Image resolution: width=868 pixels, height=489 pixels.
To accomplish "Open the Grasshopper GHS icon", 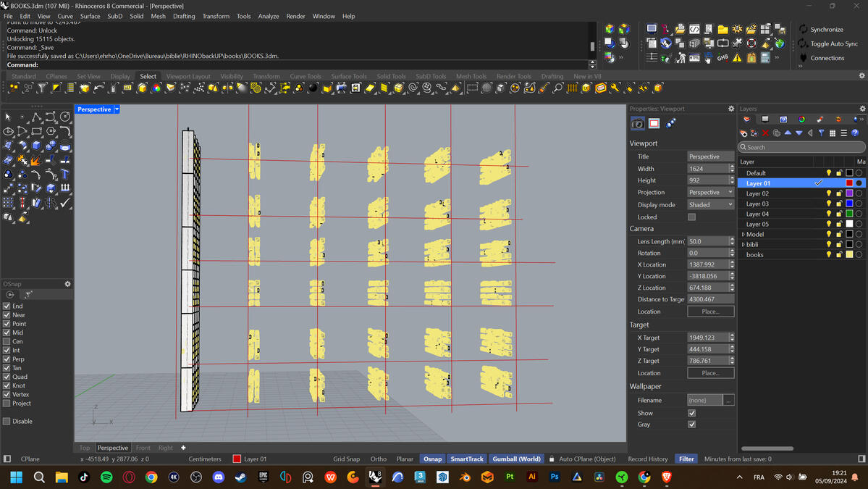I will coord(722,58).
